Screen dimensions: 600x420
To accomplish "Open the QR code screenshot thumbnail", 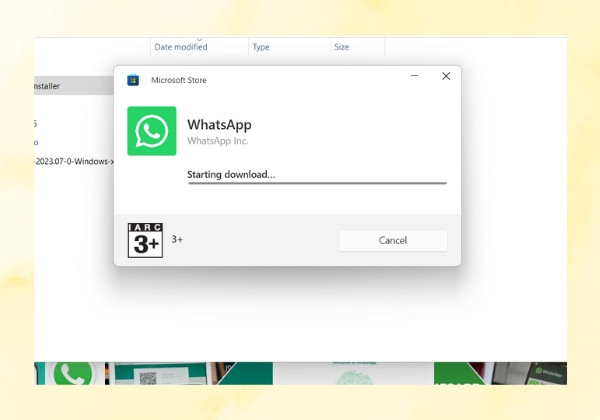I will point(156,373).
